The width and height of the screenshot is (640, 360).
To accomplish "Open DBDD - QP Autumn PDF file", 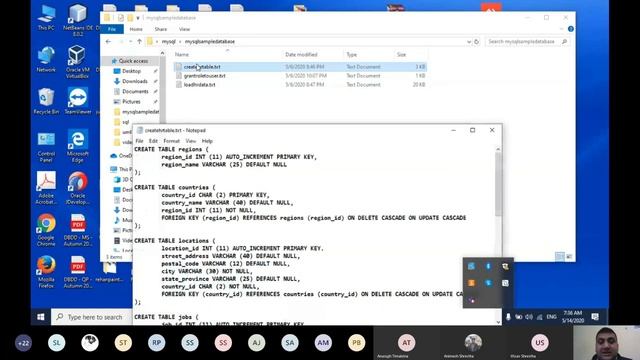I will pyautogui.click(x=78, y=272).
